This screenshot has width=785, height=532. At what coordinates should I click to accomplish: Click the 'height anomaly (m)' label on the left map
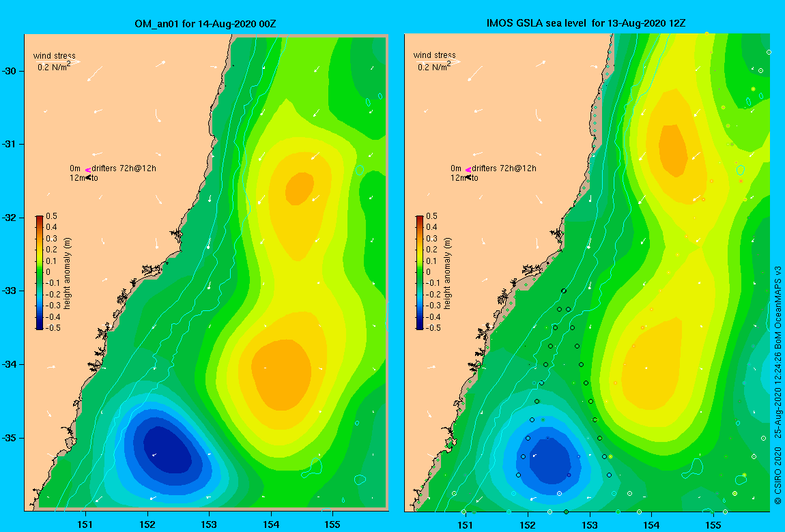click(68, 273)
